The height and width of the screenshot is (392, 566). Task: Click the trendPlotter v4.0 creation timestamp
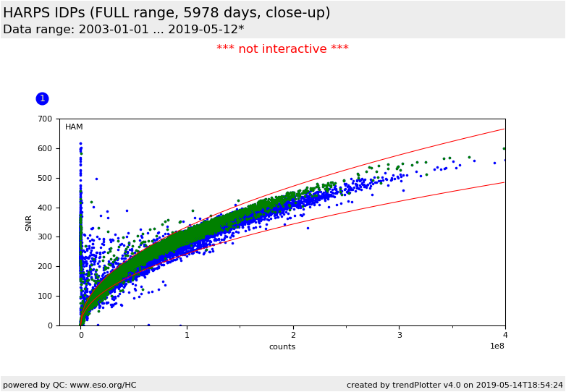pyautogui.click(x=455, y=385)
